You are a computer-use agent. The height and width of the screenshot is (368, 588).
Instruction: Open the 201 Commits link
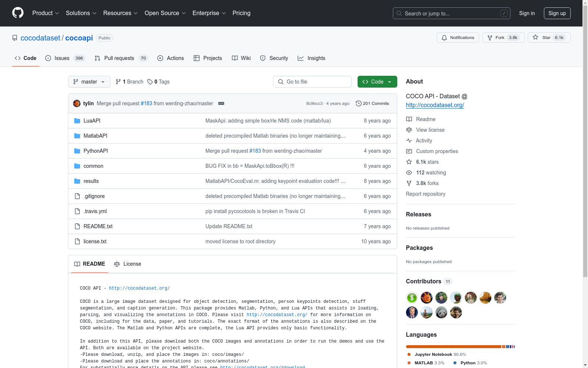click(x=372, y=103)
